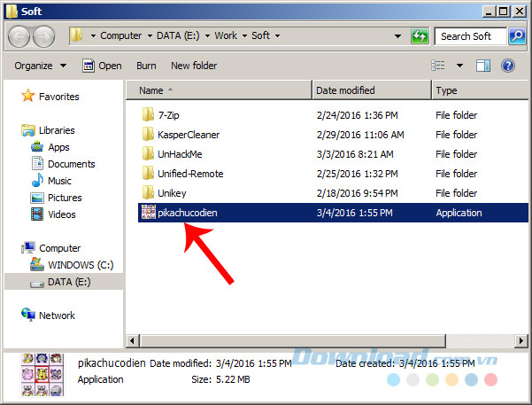This screenshot has height=405, width=532.
Task: Click the Application type cell for pikachucodien
Action: 459,213
